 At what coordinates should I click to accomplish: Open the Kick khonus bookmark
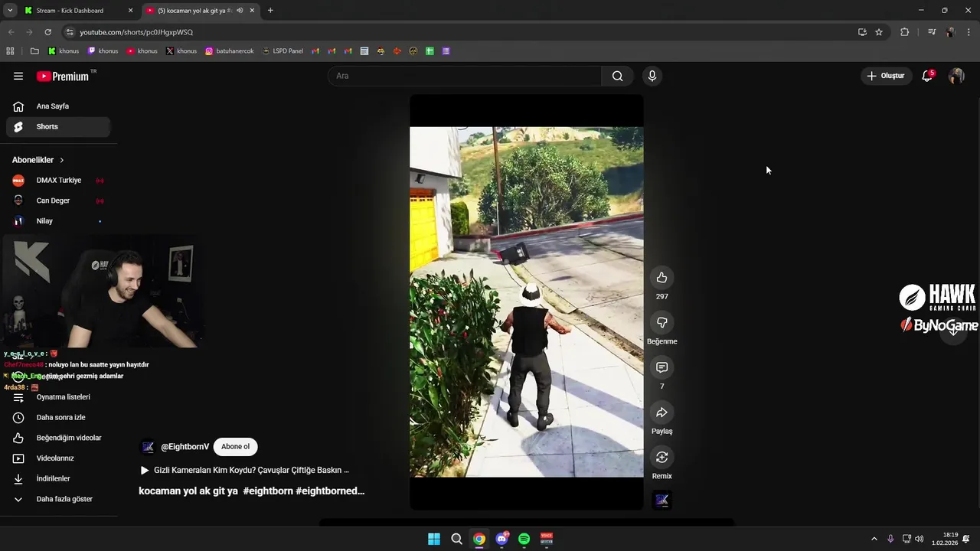click(x=64, y=51)
